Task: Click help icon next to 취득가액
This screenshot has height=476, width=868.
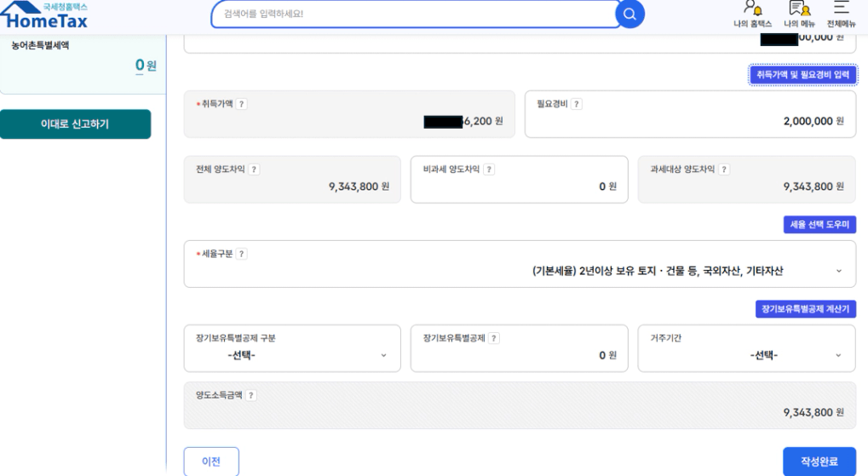Action: coord(242,104)
